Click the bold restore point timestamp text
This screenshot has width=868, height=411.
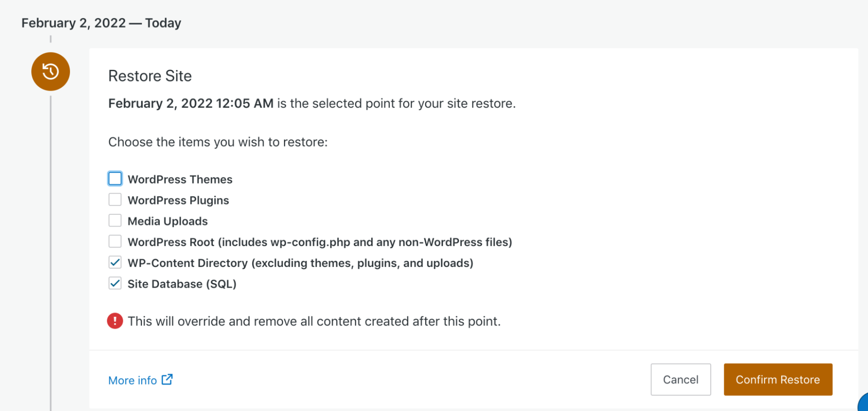click(x=191, y=104)
